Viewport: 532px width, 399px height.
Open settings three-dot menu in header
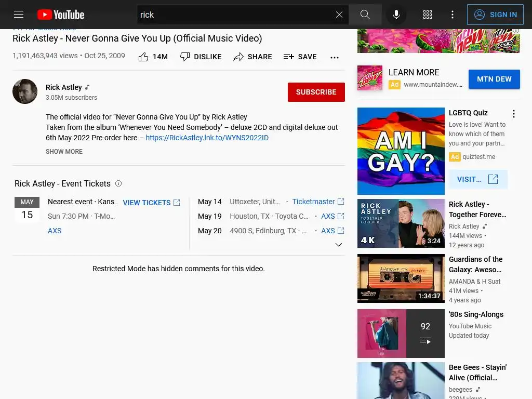click(x=453, y=15)
